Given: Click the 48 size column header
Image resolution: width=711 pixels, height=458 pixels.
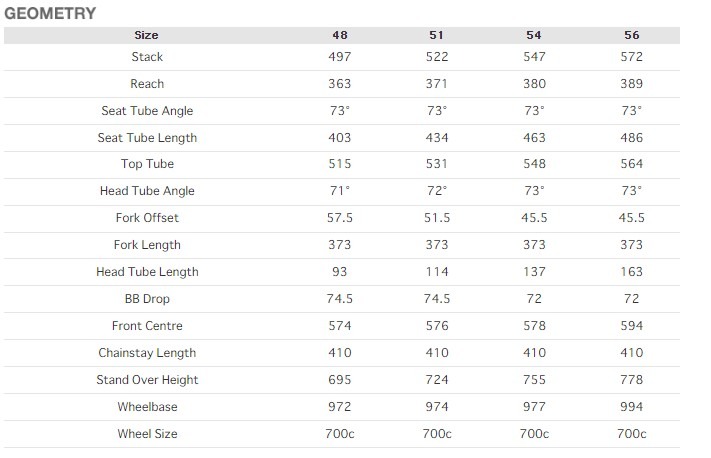Looking at the screenshot, I should pyautogui.click(x=340, y=35).
